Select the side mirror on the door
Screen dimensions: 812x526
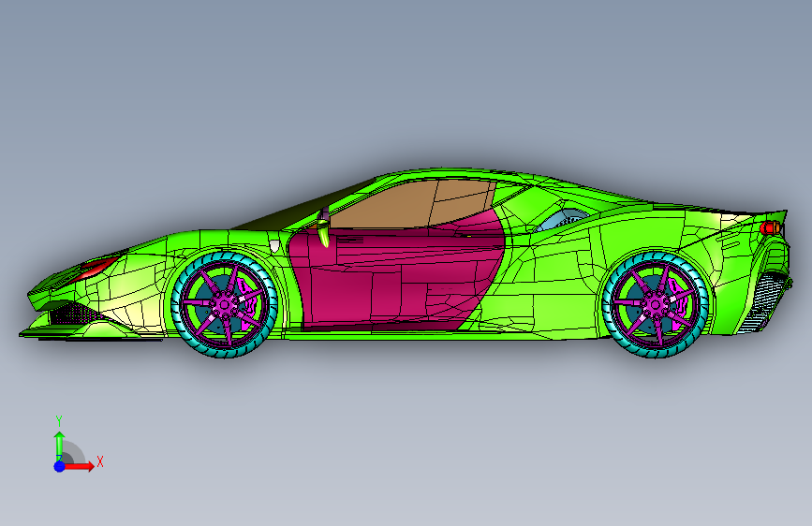pos(324,226)
